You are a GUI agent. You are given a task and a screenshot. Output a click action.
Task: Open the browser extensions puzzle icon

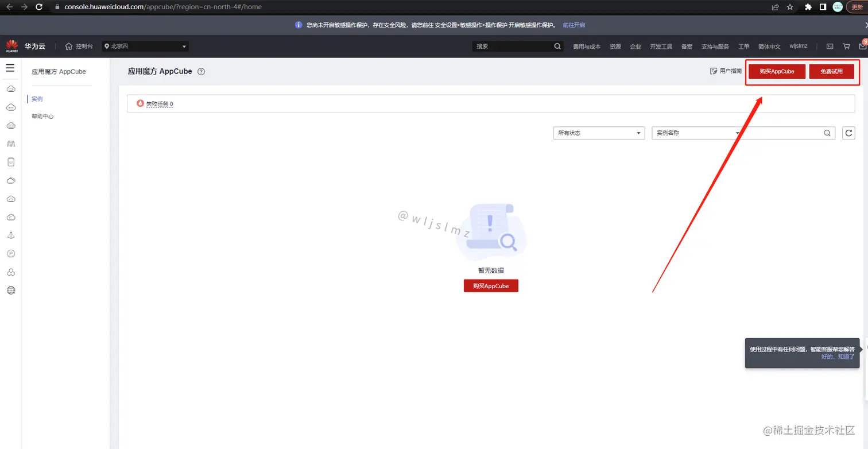point(809,7)
